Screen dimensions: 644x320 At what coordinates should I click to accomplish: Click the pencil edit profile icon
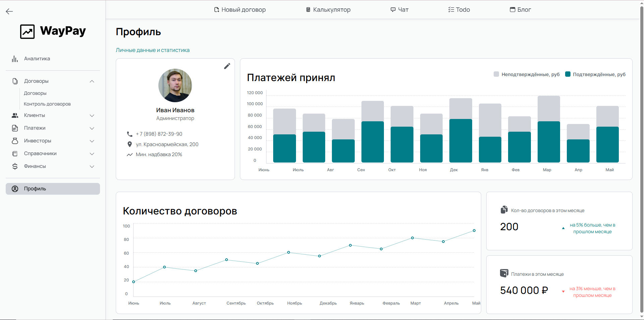(227, 66)
